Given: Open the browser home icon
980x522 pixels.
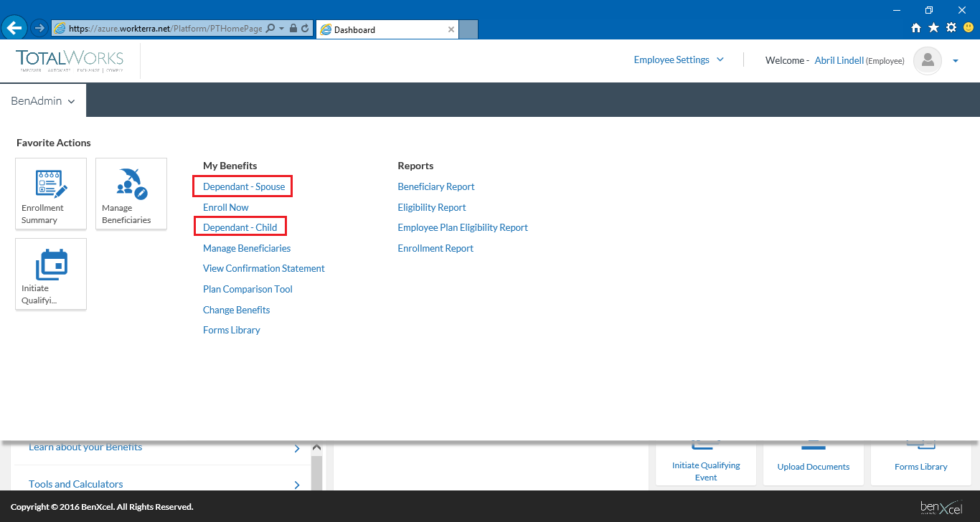Looking at the screenshot, I should [916, 28].
